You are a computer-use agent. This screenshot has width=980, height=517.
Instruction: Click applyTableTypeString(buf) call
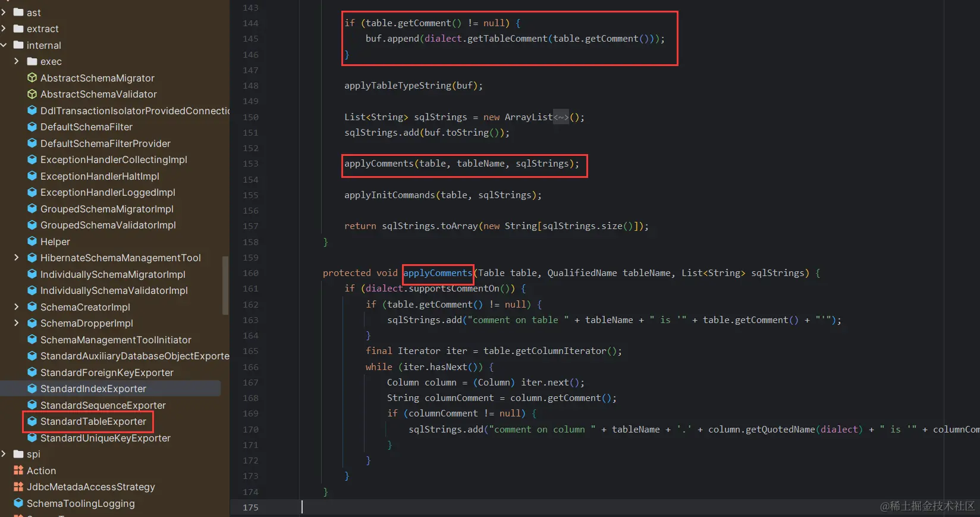click(413, 86)
